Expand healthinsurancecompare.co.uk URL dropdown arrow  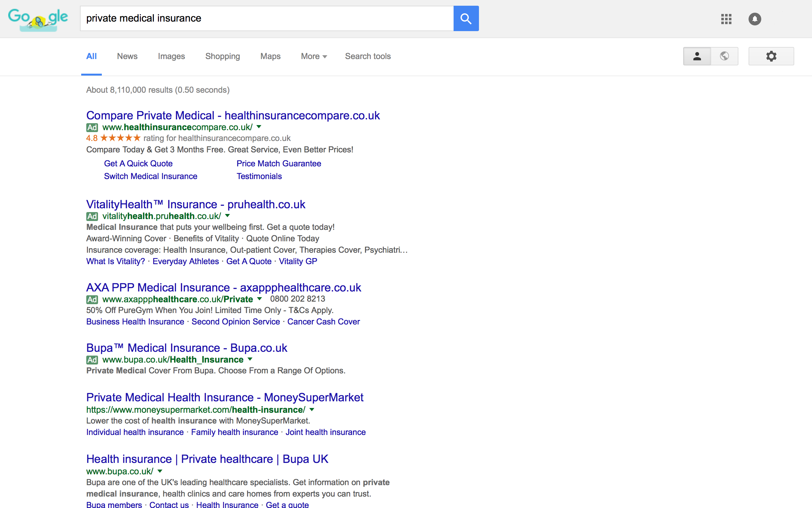coord(259,127)
